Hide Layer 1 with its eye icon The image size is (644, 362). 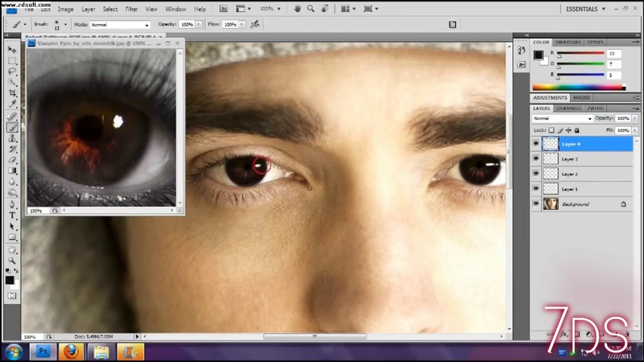[536, 189]
